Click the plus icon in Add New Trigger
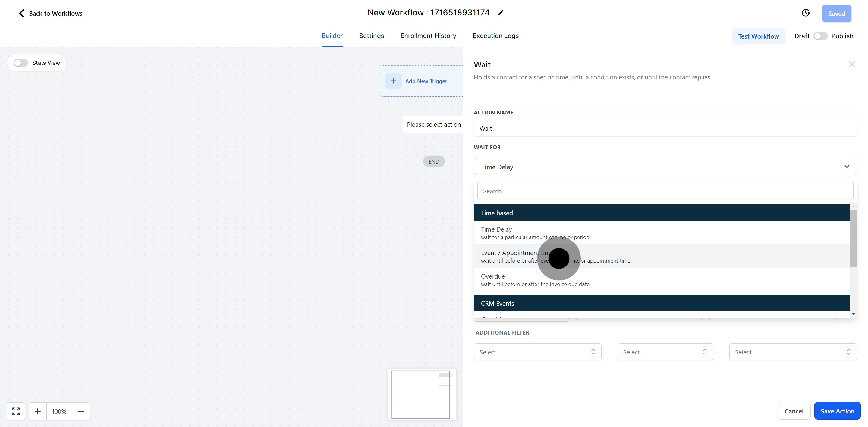The image size is (868, 427). (393, 81)
